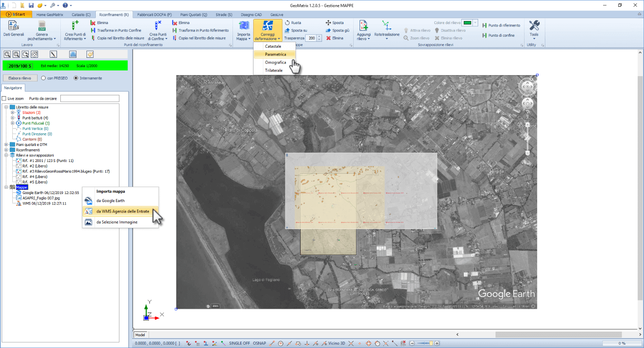The width and height of the screenshot is (644, 348).
Task: Click the Crea Punti di Riferimento icon
Action: [75, 26]
